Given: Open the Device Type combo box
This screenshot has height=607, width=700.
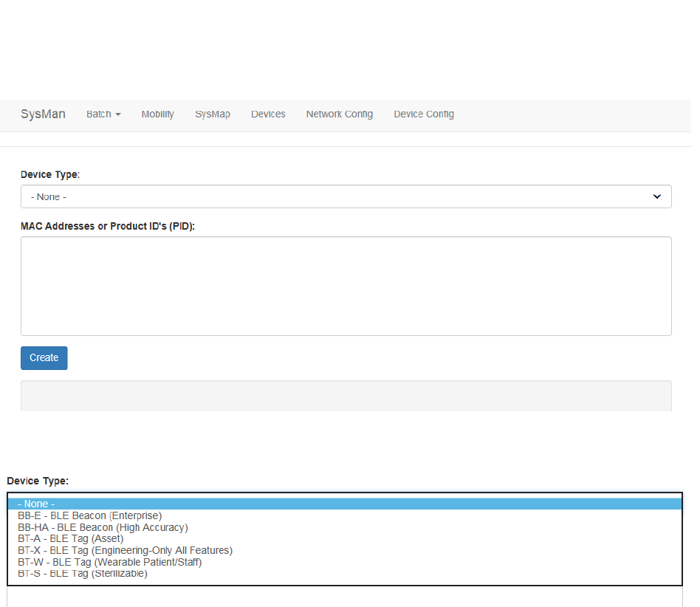Looking at the screenshot, I should [346, 197].
